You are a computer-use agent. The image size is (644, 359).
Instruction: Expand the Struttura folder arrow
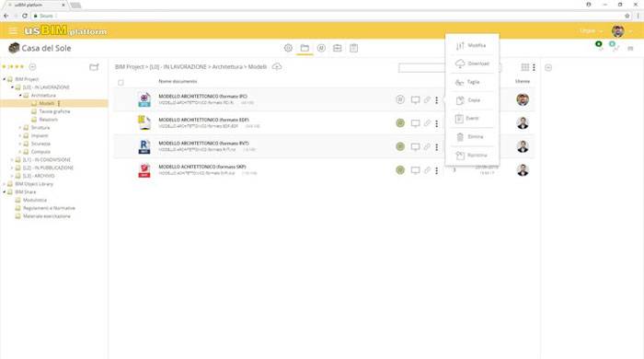pyautogui.click(x=20, y=127)
